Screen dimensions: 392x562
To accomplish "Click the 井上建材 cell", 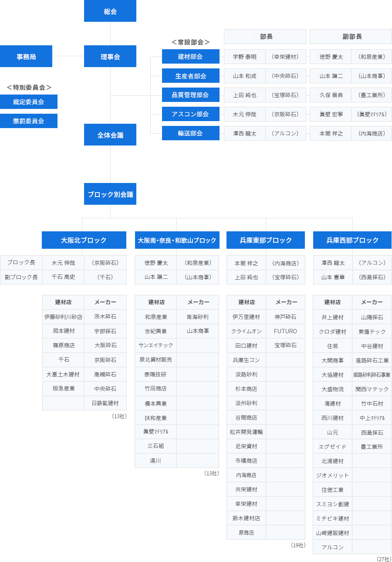I will tap(333, 317).
